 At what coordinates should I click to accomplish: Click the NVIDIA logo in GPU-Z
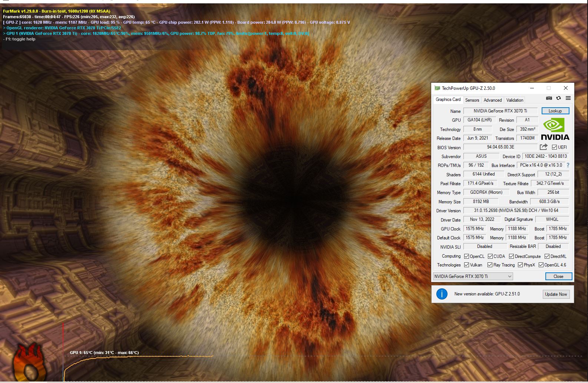click(555, 129)
